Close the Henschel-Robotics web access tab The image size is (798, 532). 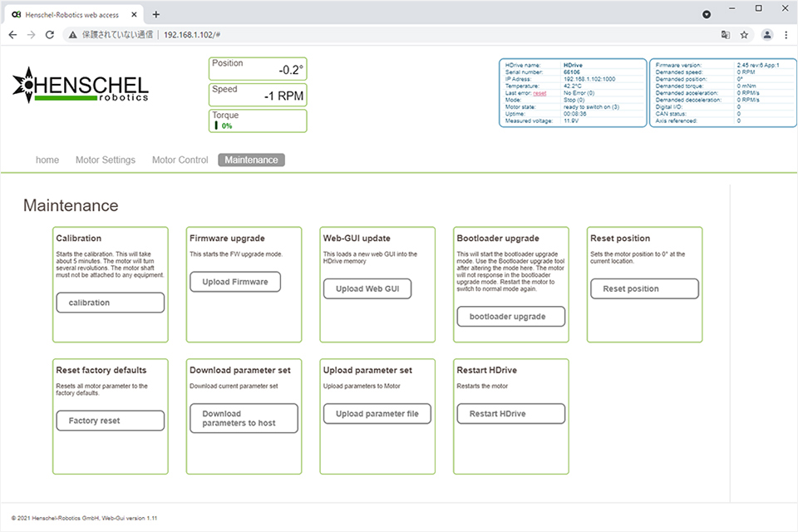tap(134, 14)
